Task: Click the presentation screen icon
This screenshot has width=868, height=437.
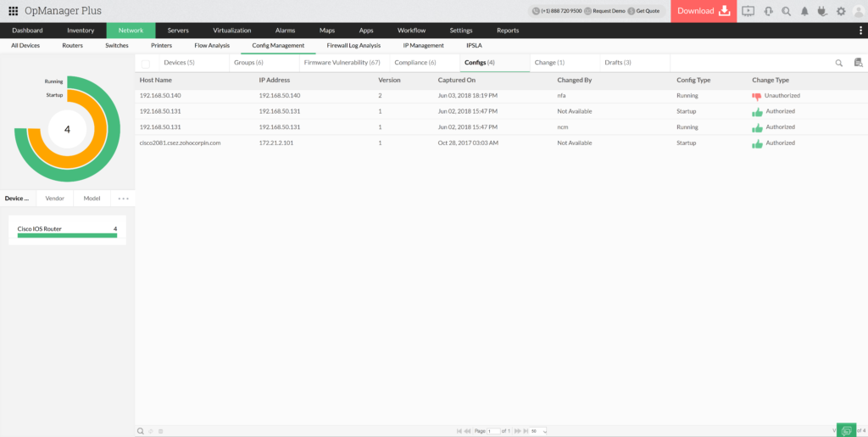Action: point(748,11)
